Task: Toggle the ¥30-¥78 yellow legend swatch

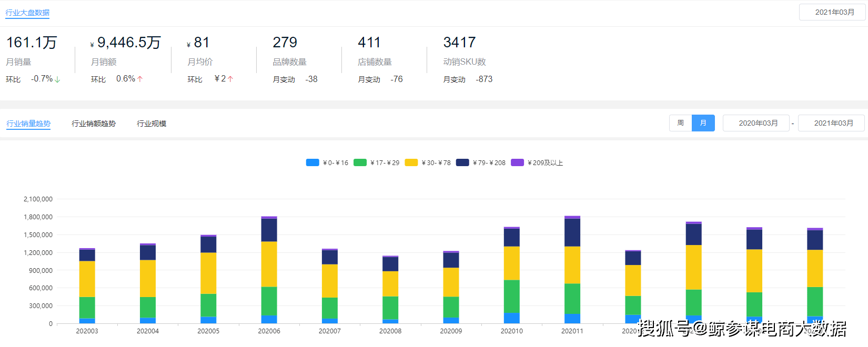Action: click(411, 162)
